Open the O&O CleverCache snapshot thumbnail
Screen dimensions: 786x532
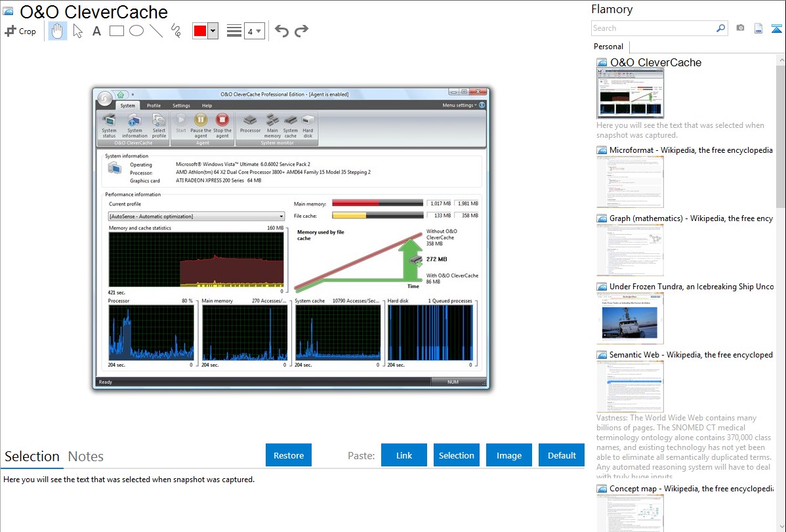(x=630, y=94)
